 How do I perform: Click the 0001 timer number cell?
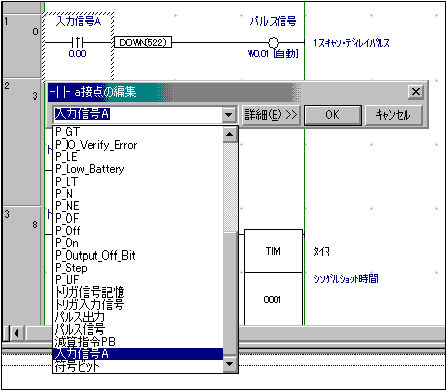(x=273, y=299)
